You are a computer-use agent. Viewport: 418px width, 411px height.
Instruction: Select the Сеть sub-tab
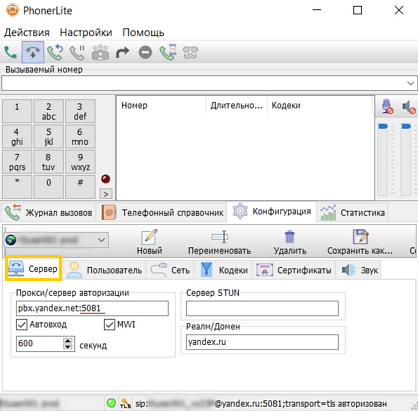click(170, 270)
